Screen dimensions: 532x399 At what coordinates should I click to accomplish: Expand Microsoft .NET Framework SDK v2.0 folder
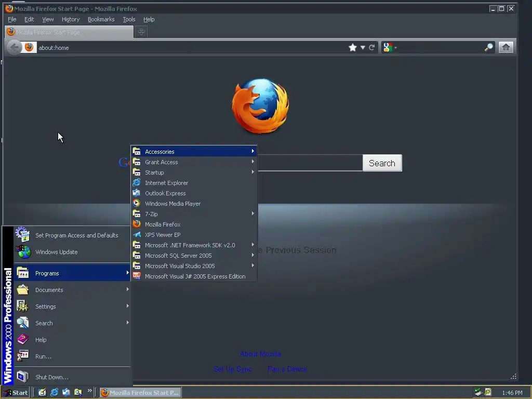[194, 245]
